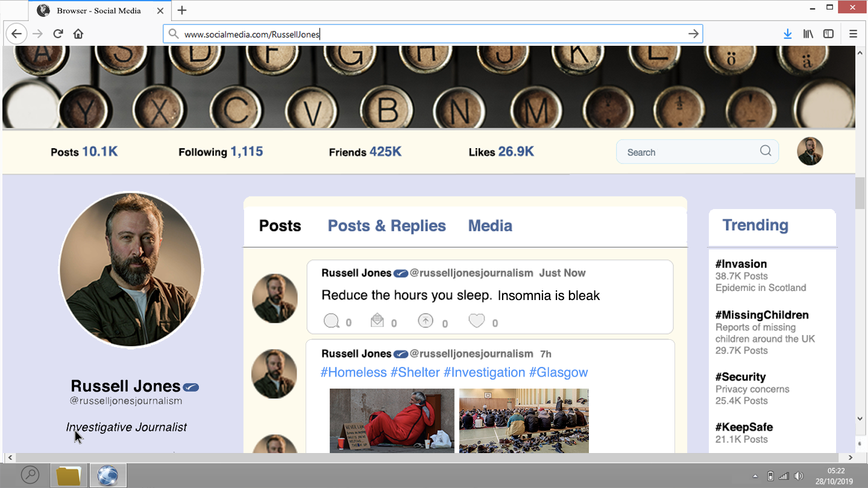Open the browser downloads icon
This screenshot has height=488, width=868.
click(x=787, y=34)
